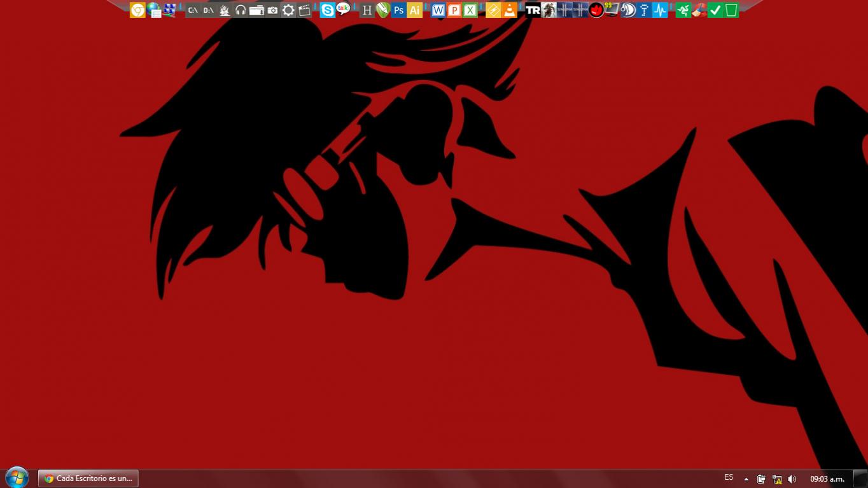The image size is (868, 488).
Task: Open the networked monitors icon in dock
Action: click(x=169, y=10)
